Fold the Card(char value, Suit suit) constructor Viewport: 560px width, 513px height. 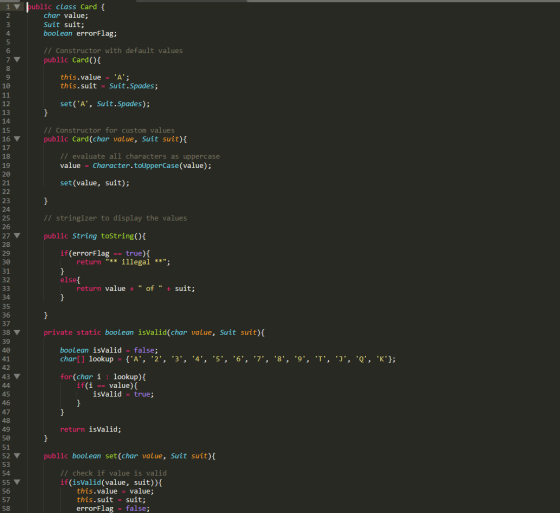click(x=17, y=139)
